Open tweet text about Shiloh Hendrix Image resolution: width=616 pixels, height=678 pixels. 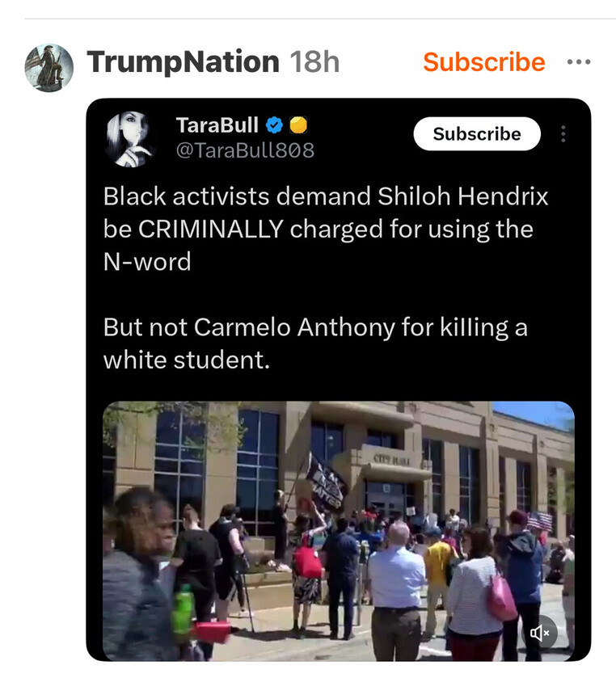point(326,230)
